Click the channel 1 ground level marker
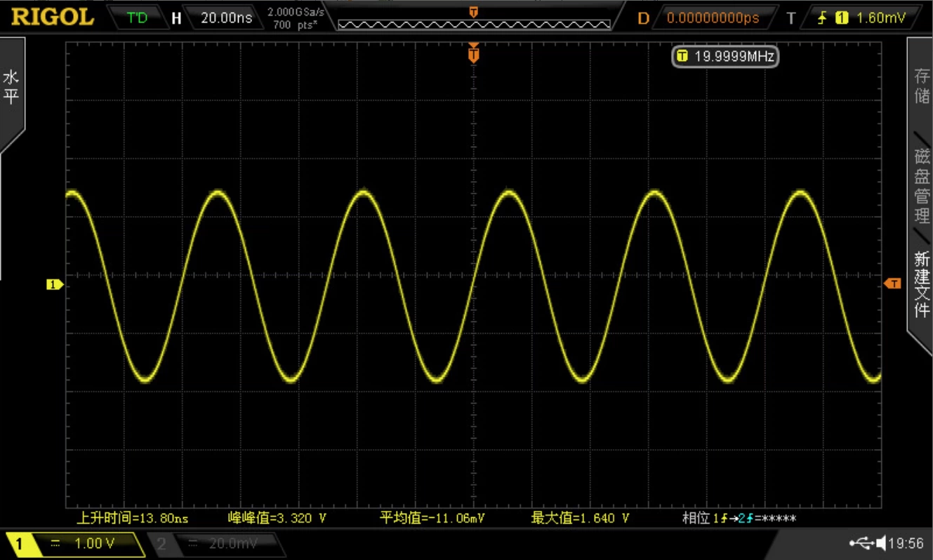This screenshot has width=933, height=560. (55, 284)
